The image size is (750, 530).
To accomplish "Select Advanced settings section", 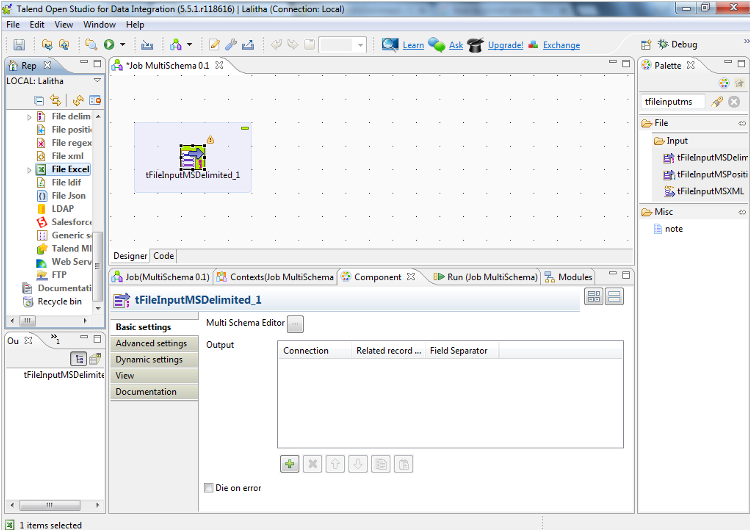I will (x=154, y=343).
